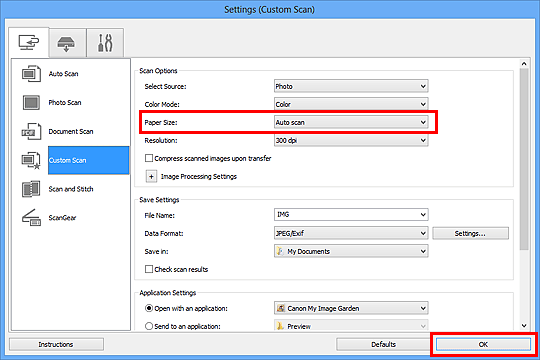The width and height of the screenshot is (540, 360).
Task: Select Photo Scan in the list
Action: 65,103
